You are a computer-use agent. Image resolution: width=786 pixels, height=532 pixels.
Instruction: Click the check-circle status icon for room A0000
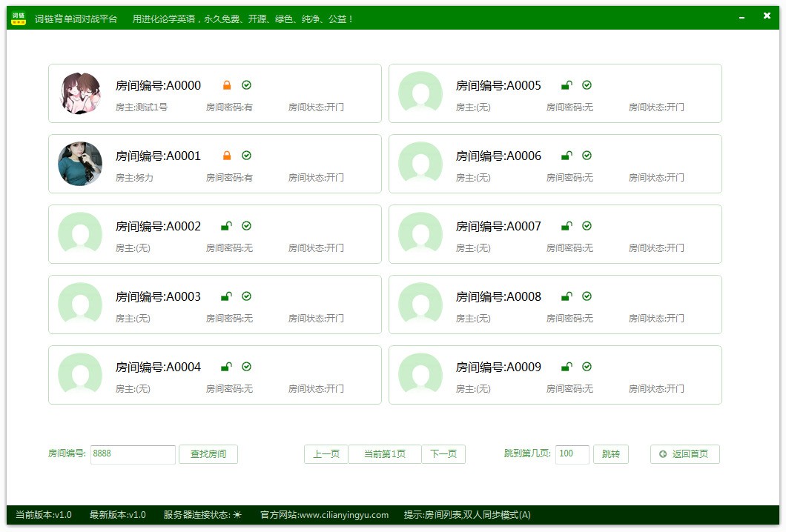click(246, 85)
